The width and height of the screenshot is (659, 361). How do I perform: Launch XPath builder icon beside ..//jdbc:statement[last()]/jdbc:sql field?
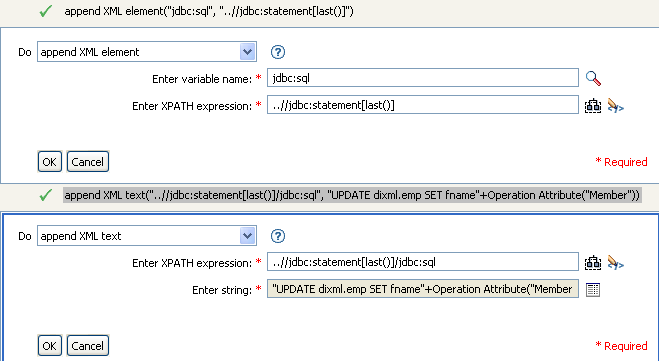tap(616, 263)
